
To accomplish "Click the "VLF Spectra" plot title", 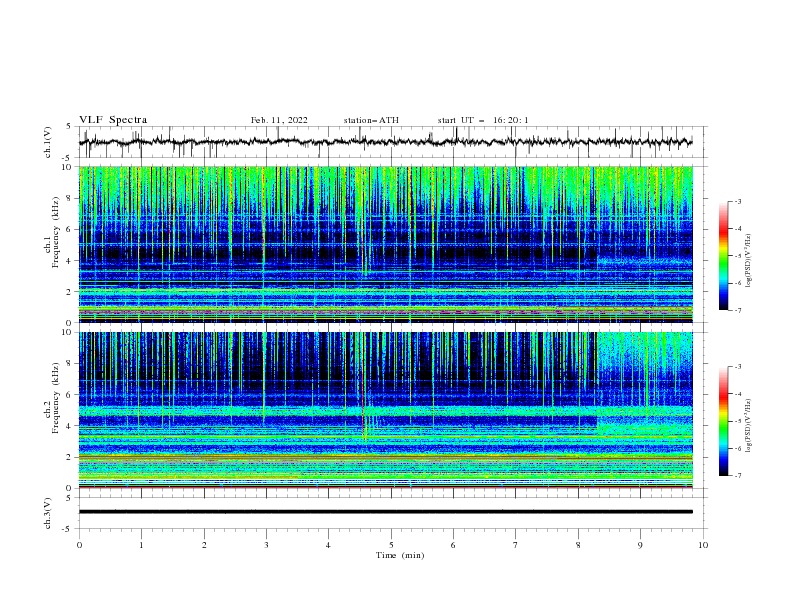I will point(113,120).
